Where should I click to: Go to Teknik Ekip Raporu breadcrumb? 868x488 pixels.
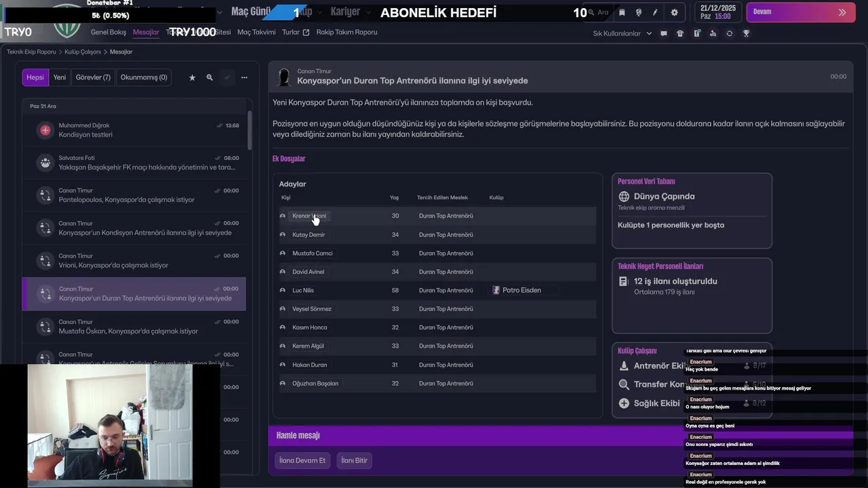click(31, 52)
